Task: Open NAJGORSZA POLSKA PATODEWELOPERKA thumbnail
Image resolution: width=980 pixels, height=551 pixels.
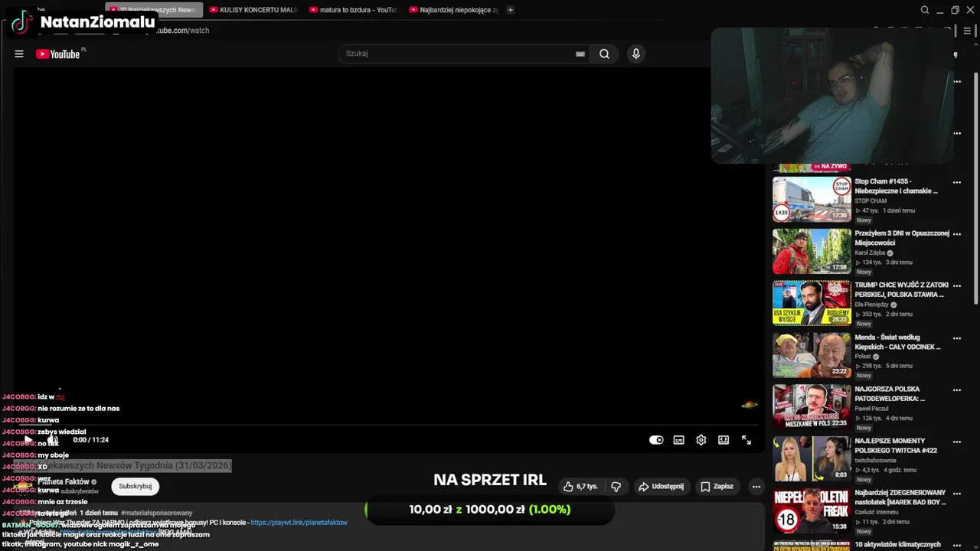Action: (812, 407)
